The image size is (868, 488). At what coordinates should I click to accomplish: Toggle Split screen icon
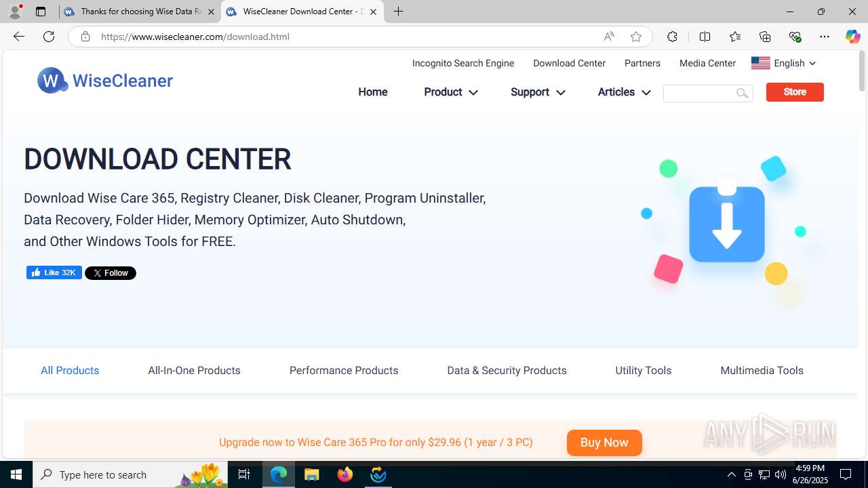coord(705,37)
